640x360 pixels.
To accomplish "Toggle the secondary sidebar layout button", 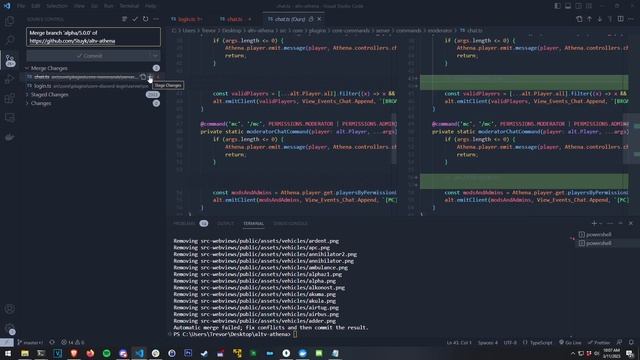I will (578, 6).
